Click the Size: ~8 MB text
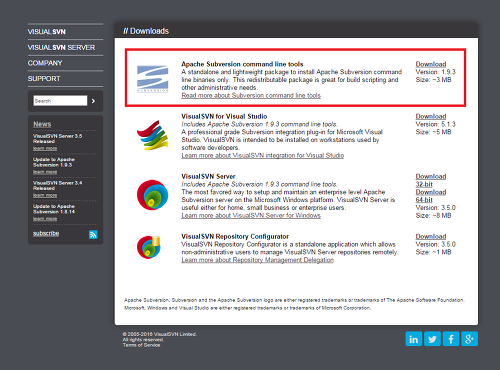 click(x=433, y=215)
